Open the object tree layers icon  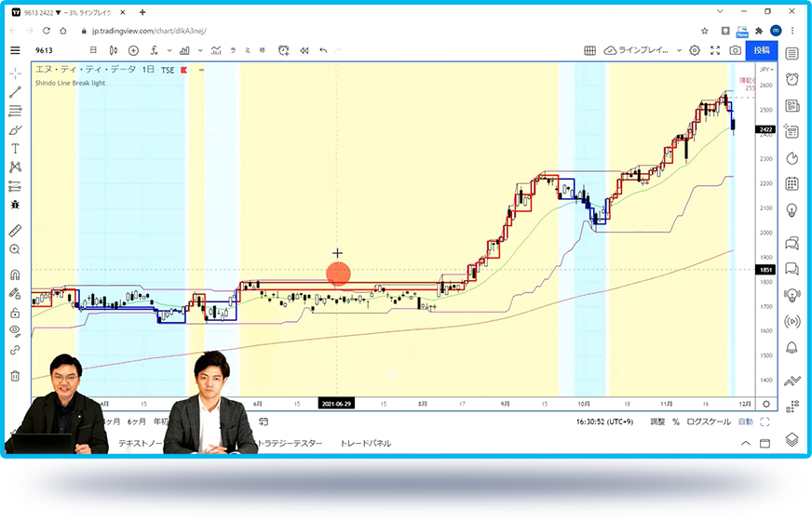792,440
